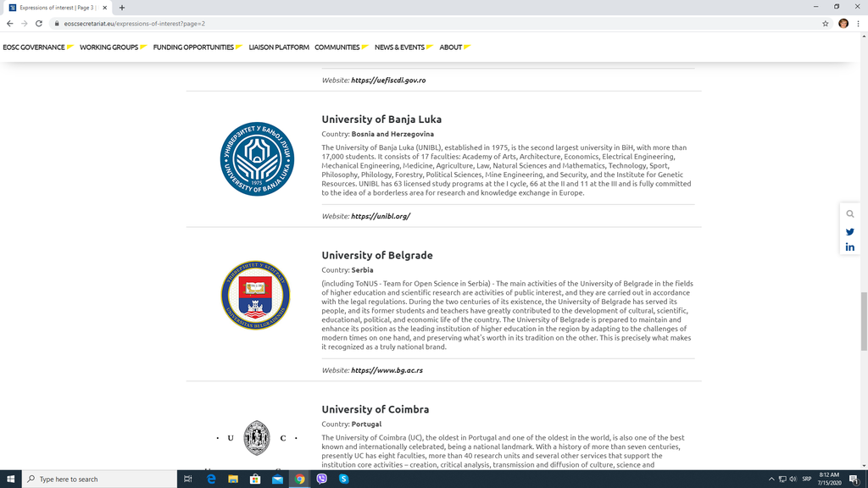Open the www.bg.ac.rs website link
The height and width of the screenshot is (488, 868).
[x=387, y=370]
